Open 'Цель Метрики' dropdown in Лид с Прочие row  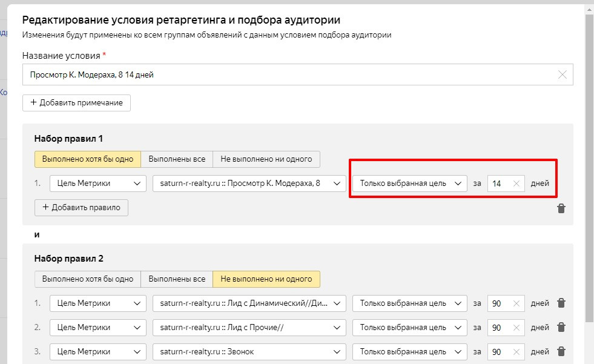pyautogui.click(x=97, y=328)
